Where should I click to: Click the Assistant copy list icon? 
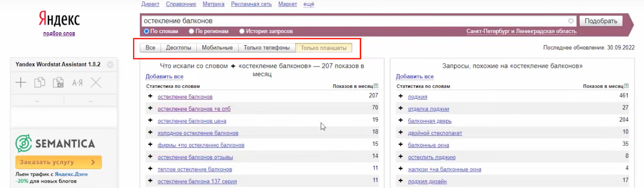(x=39, y=83)
